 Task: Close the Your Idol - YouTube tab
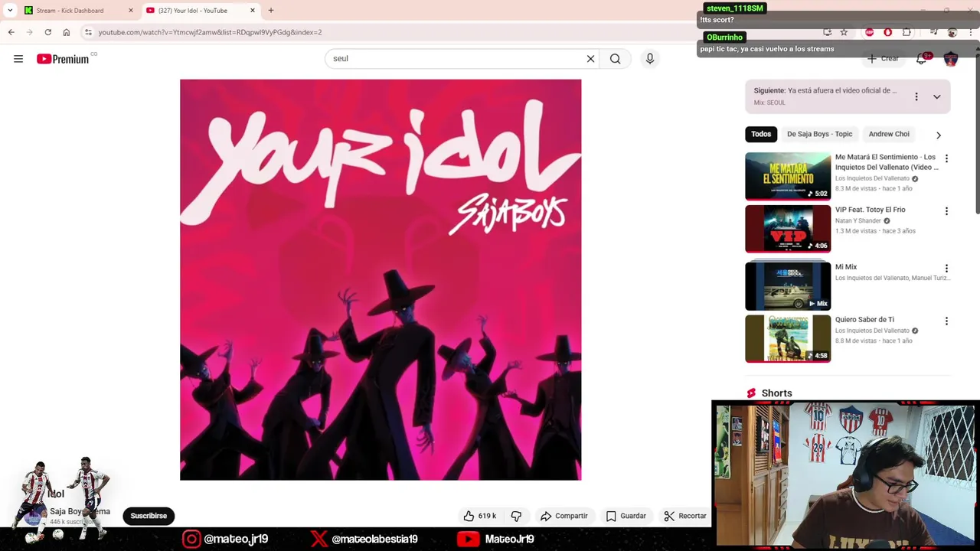pyautogui.click(x=253, y=11)
